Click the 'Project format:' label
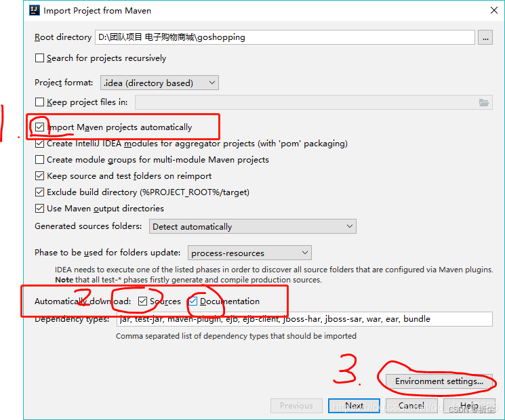The height and width of the screenshot is (420, 505). click(x=64, y=83)
